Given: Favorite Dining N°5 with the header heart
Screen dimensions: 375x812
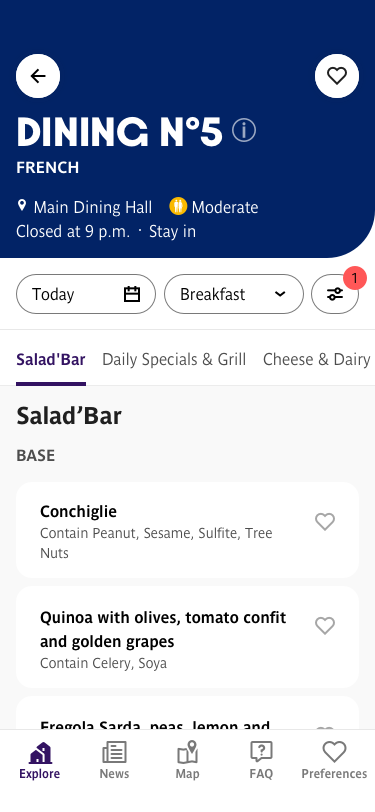Looking at the screenshot, I should pyautogui.click(x=337, y=76).
